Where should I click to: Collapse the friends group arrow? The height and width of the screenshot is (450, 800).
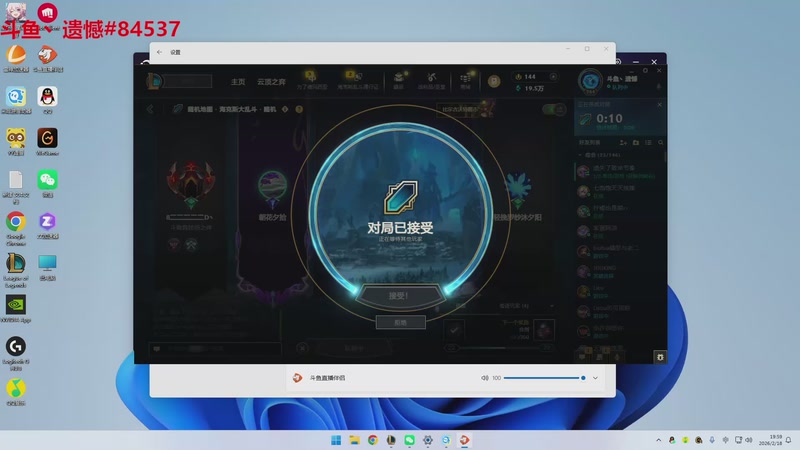[580, 155]
